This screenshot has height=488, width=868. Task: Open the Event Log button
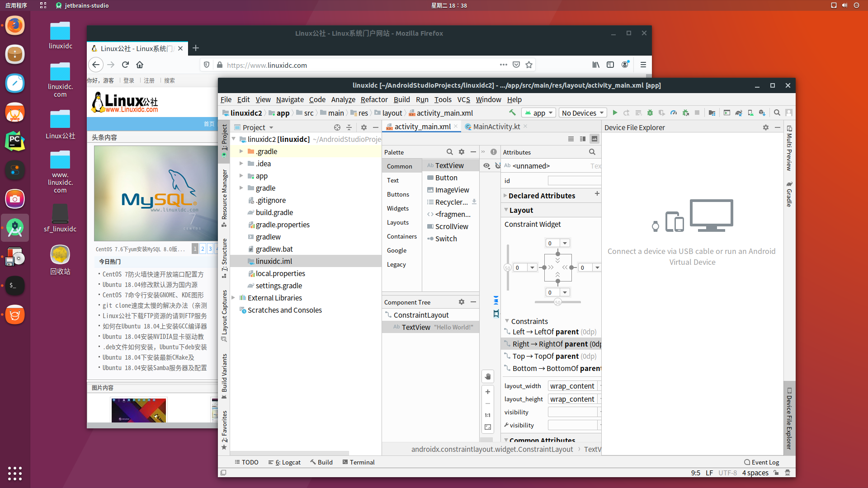click(761, 462)
